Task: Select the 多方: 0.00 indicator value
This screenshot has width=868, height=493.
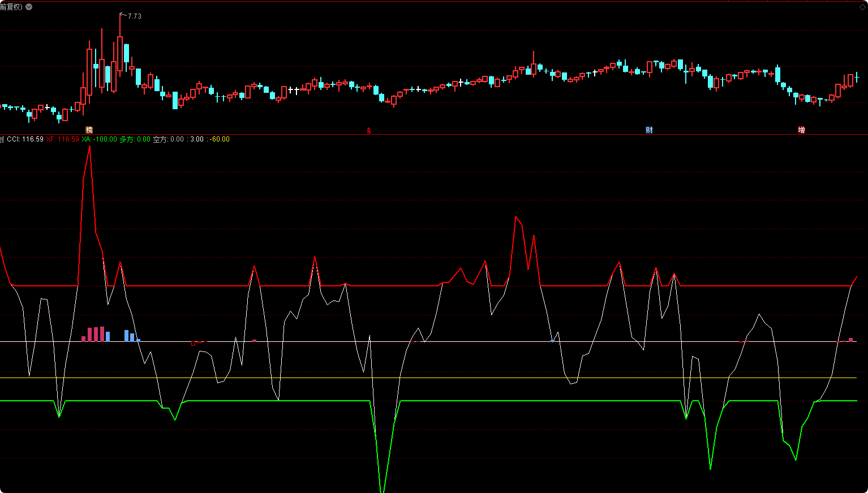Action: (135, 139)
